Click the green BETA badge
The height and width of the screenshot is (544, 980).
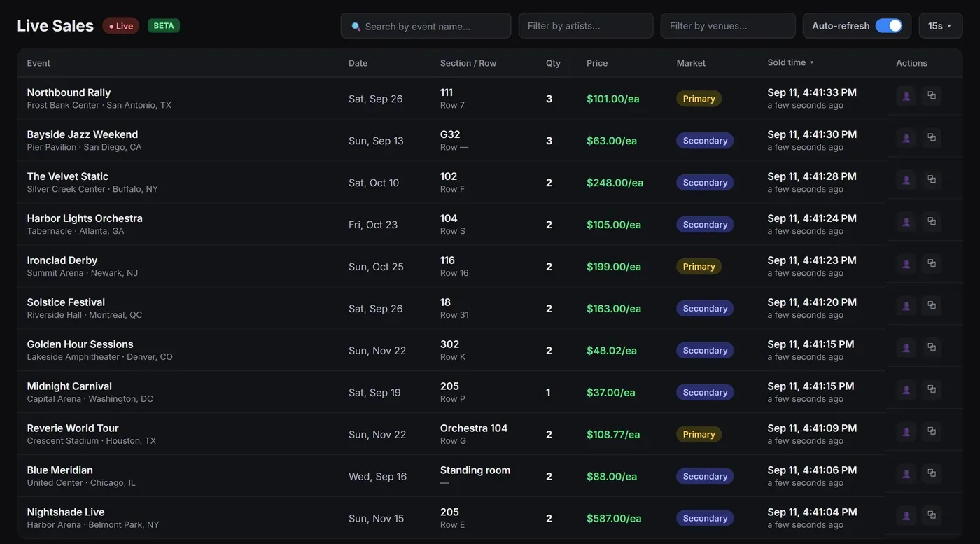coord(164,26)
